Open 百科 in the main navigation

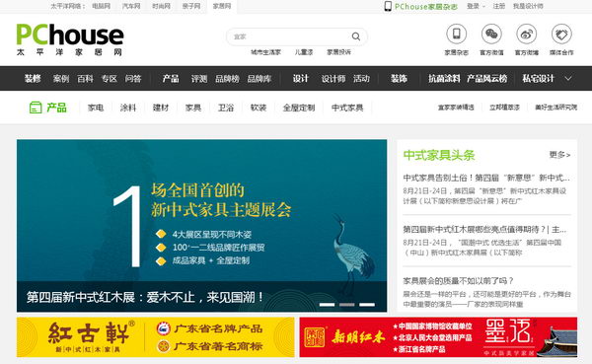[x=85, y=79]
